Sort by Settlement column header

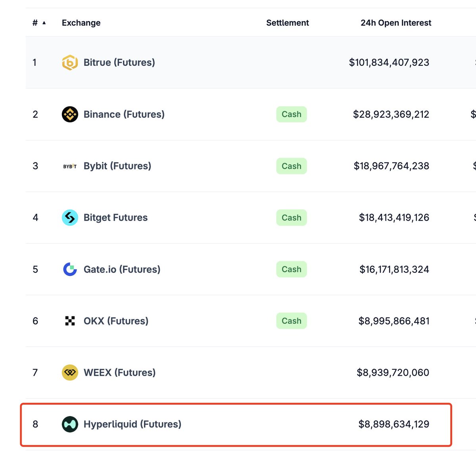pos(288,23)
